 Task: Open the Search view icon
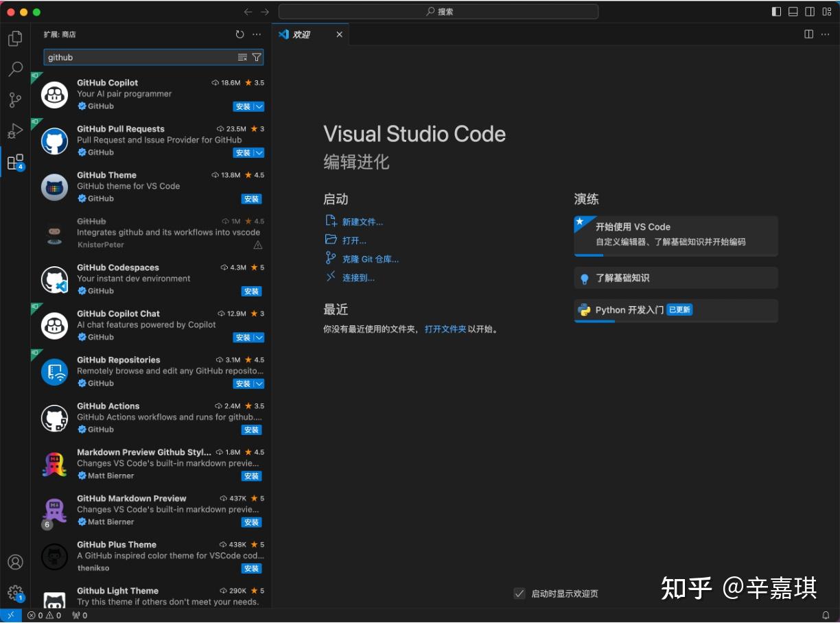click(14, 69)
